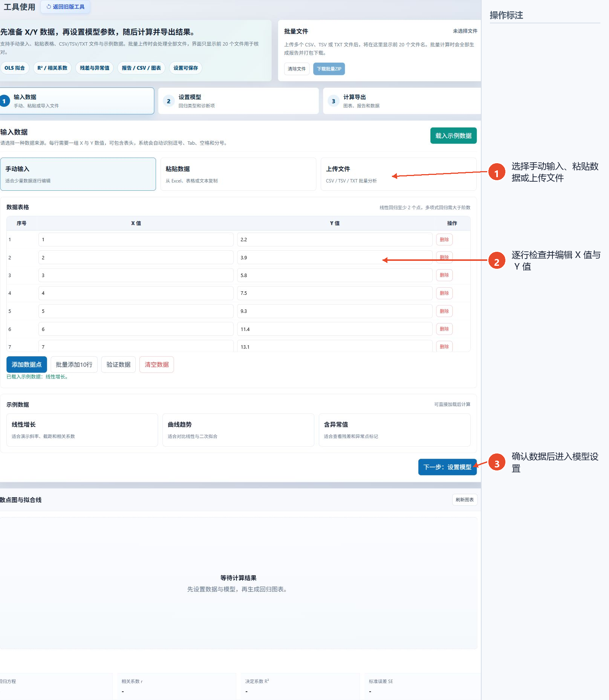
Task: Delete row 3 with 删除 button
Action: 444,275
